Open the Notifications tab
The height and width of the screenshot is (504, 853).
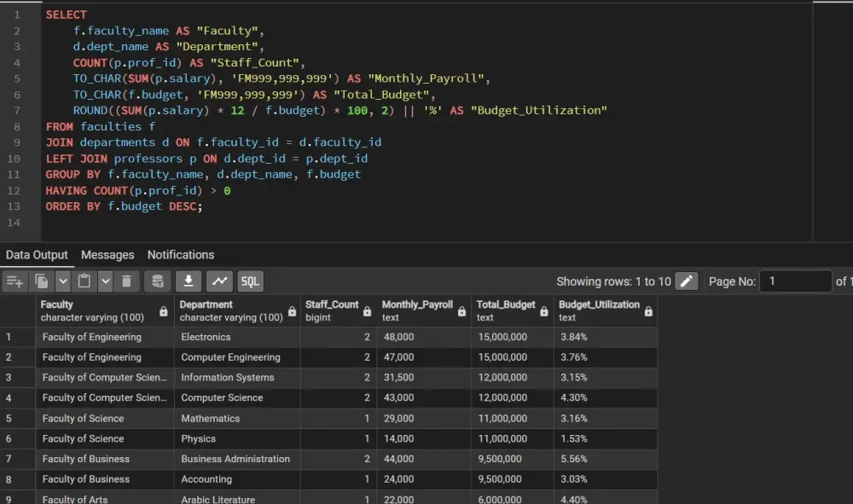click(x=180, y=254)
